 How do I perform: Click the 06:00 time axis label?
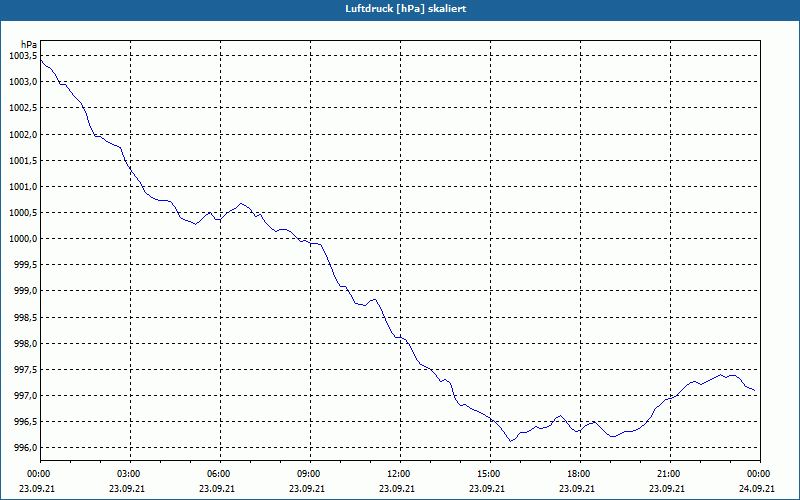pos(220,474)
